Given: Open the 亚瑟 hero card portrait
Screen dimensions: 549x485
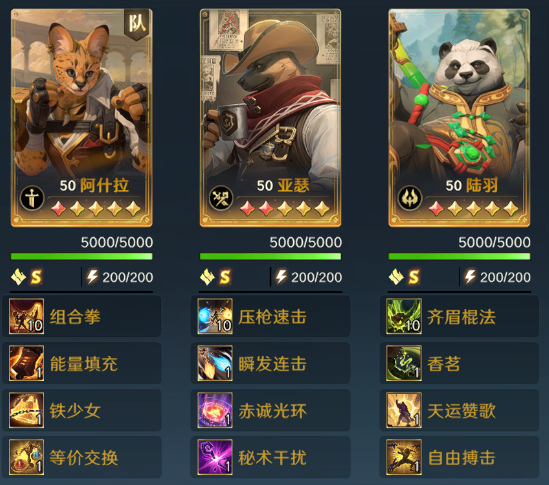Looking at the screenshot, I should pyautogui.click(x=270, y=118).
